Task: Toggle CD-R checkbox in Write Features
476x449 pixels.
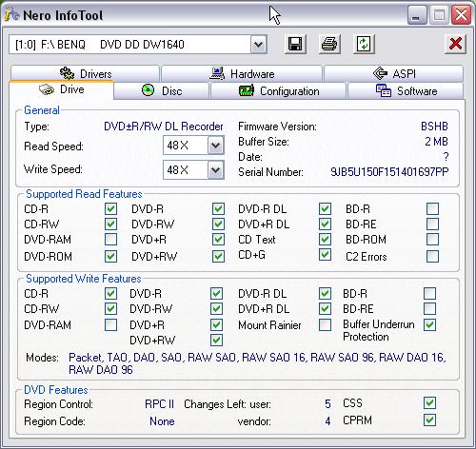Action: [x=110, y=294]
